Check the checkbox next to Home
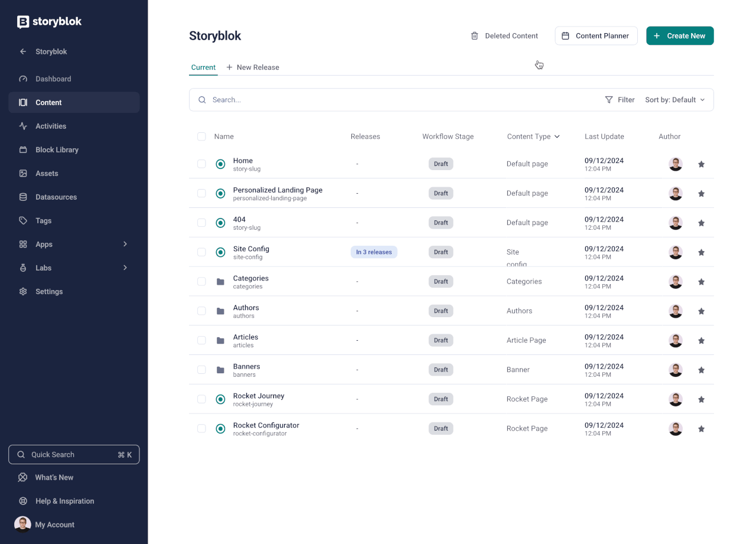Image resolution: width=756 pixels, height=544 pixels. coord(201,164)
